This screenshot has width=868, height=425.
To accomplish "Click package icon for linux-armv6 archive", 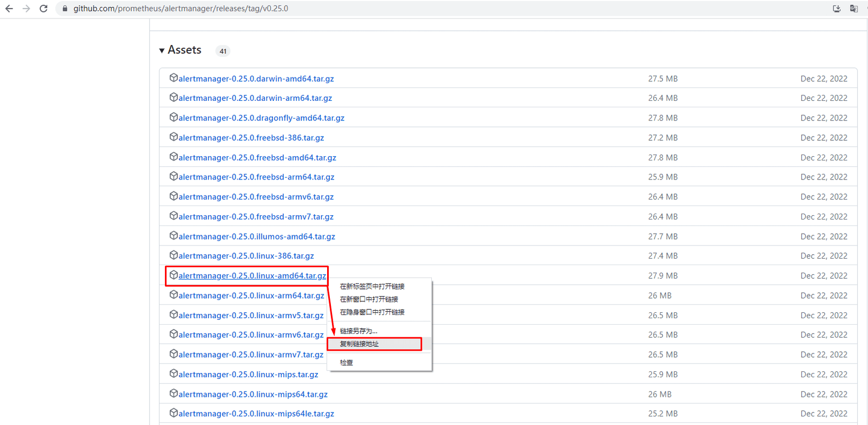I will [174, 334].
